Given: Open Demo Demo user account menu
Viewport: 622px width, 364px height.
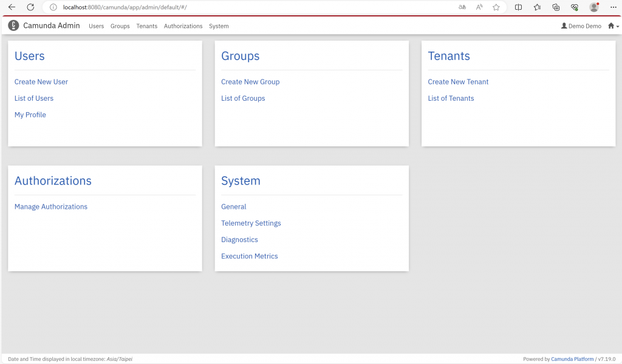Looking at the screenshot, I should tap(581, 26).
